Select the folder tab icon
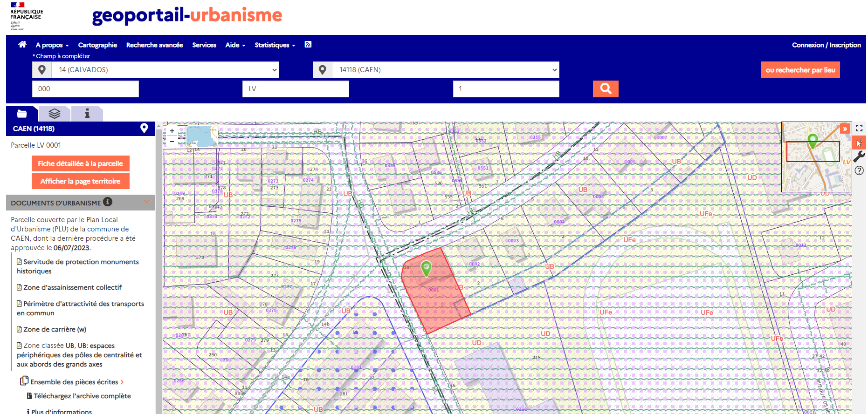Screen dimensions: 868x414 [22, 114]
